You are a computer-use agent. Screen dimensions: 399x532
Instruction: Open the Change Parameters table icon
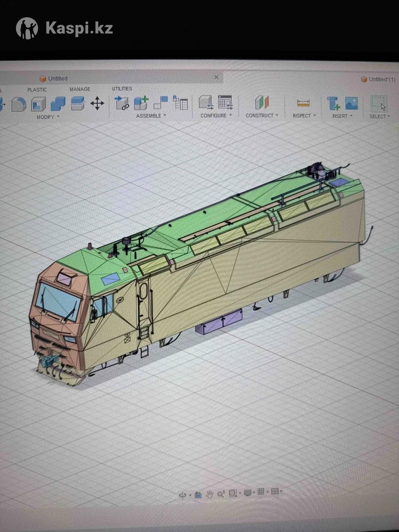click(x=225, y=103)
